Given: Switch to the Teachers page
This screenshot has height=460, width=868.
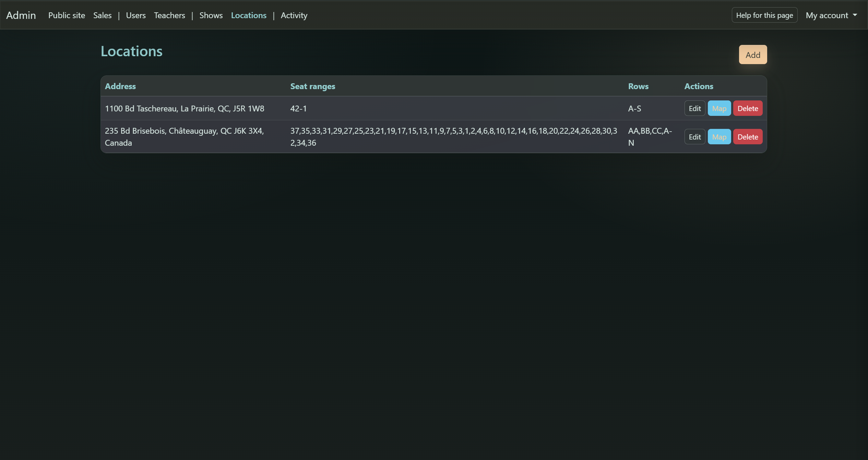Looking at the screenshot, I should pyautogui.click(x=169, y=15).
